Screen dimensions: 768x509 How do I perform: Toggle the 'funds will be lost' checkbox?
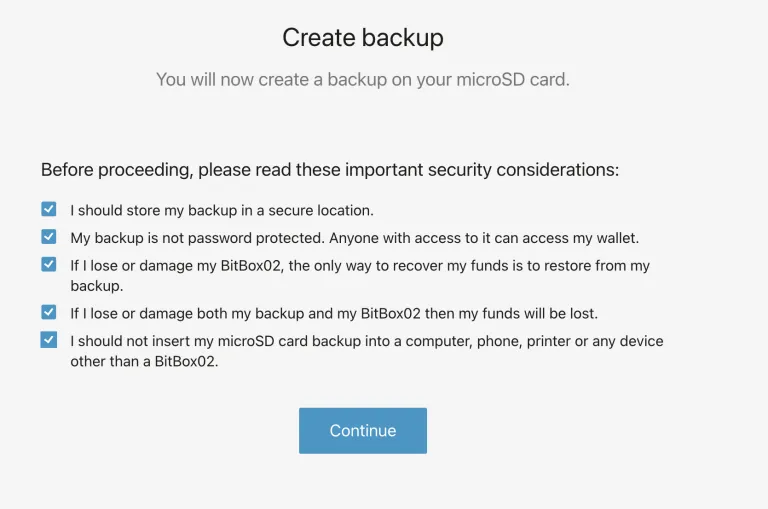tap(49, 313)
